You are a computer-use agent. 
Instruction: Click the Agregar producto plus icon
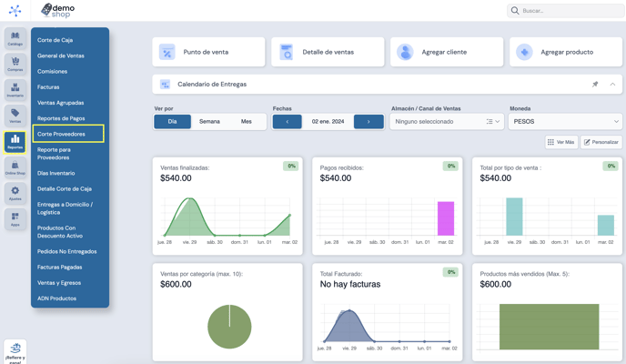[524, 52]
